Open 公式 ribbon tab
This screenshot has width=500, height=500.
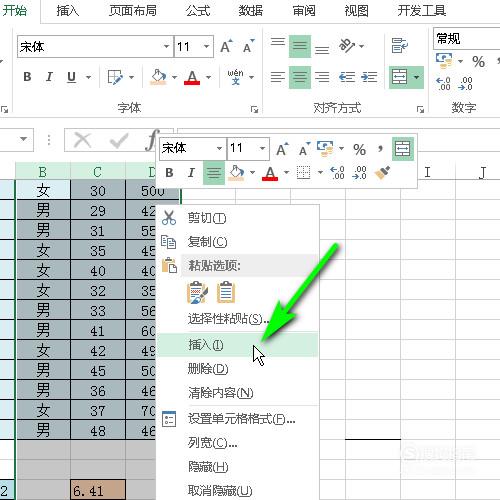pyautogui.click(x=198, y=11)
